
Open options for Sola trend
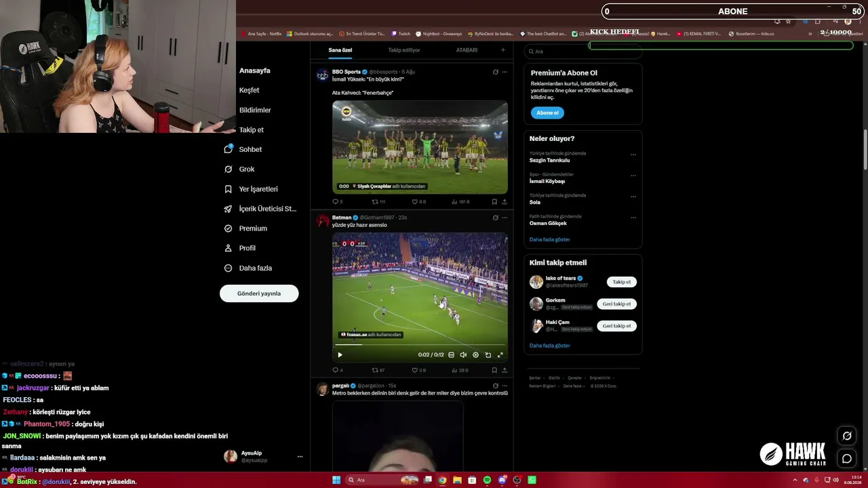(633, 197)
